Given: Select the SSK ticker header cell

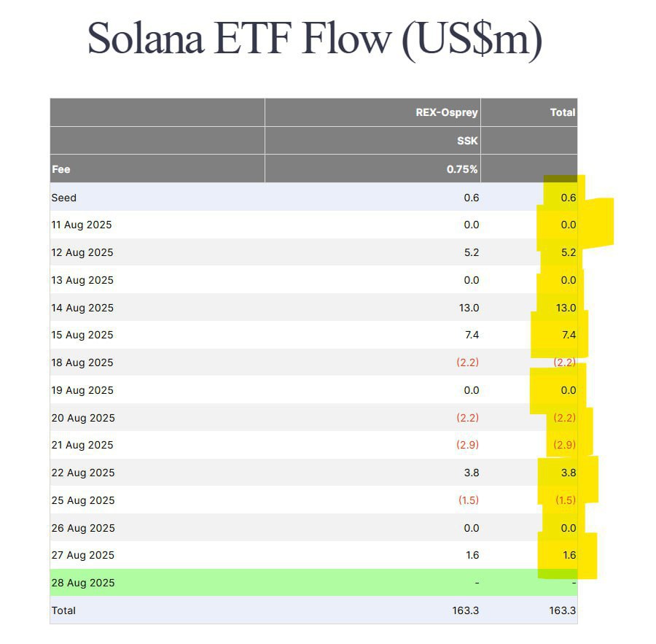Looking at the screenshot, I should tap(467, 141).
